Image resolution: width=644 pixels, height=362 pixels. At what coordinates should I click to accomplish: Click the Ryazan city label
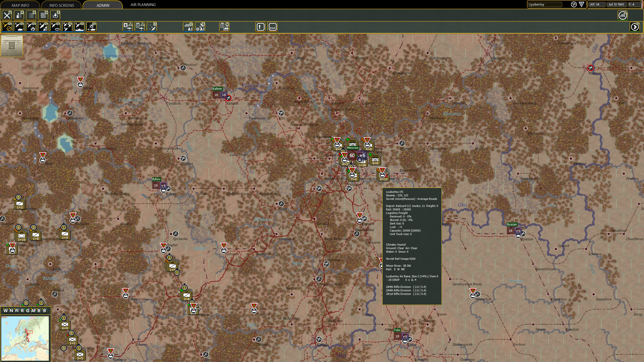tap(512, 224)
